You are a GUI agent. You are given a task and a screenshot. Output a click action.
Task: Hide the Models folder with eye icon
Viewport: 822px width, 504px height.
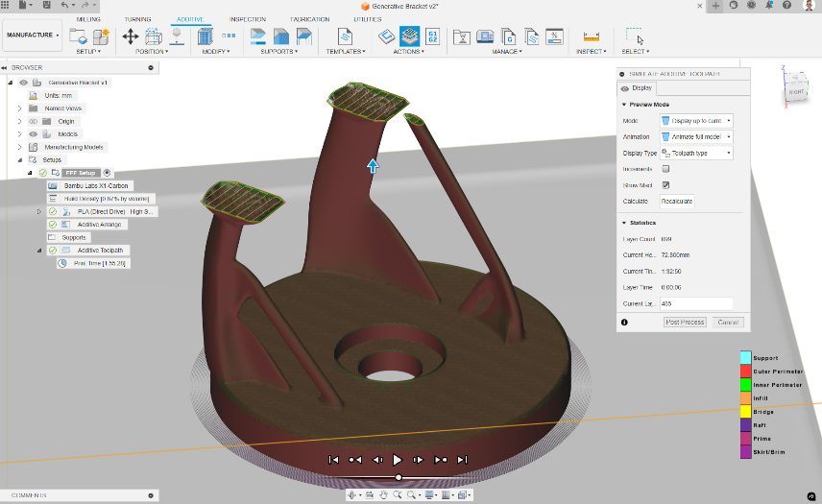[x=33, y=134]
